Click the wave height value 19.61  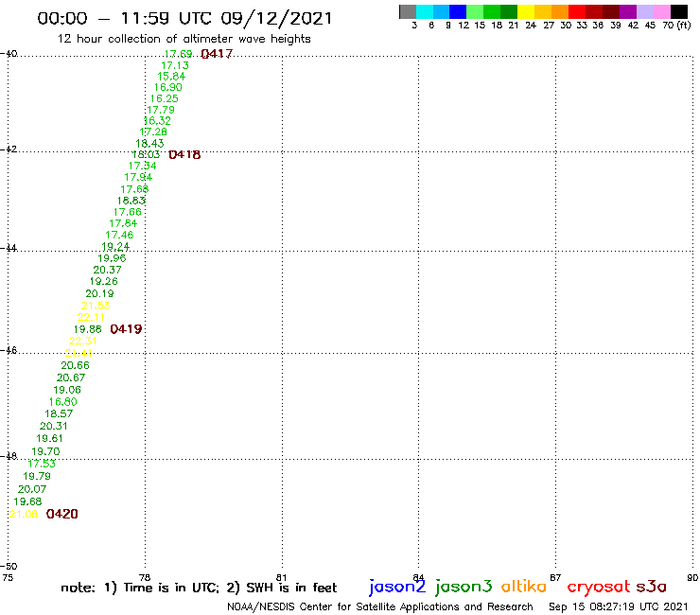[x=49, y=439]
